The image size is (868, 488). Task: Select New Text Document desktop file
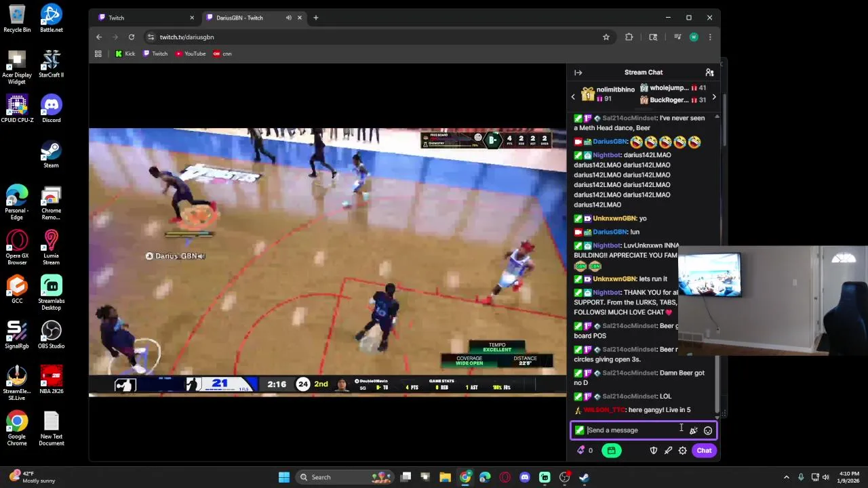[x=52, y=429]
